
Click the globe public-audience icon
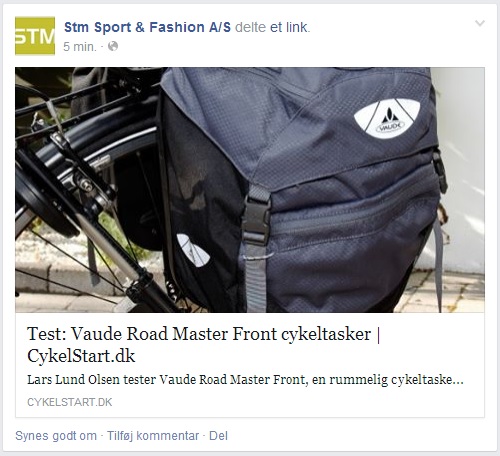(x=113, y=46)
